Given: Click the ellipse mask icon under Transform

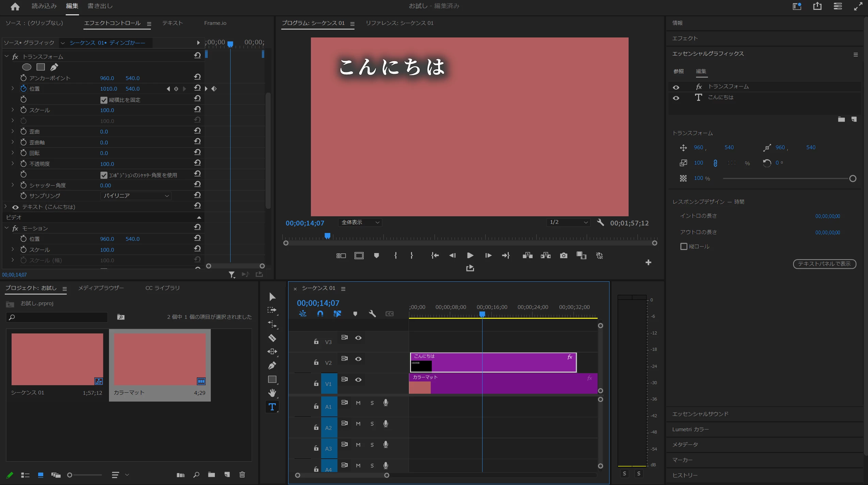Looking at the screenshot, I should 27,67.
